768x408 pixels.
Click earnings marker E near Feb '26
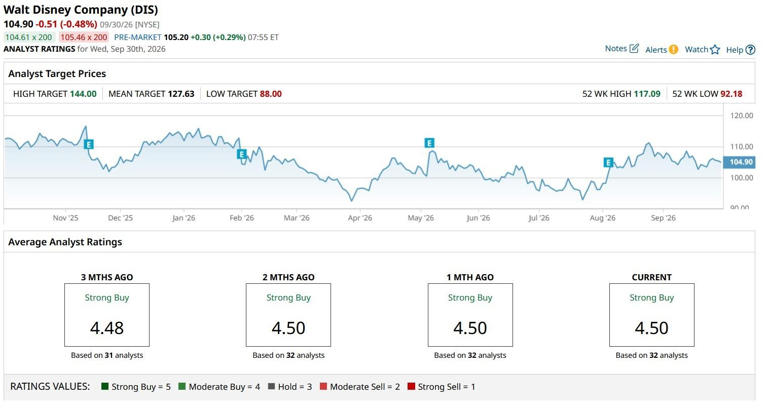[x=241, y=154]
